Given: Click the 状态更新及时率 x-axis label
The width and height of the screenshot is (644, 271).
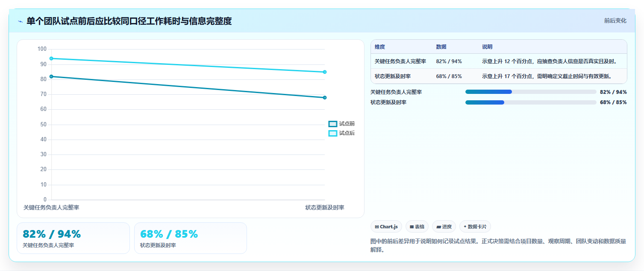Looking at the screenshot, I should 325,207.
